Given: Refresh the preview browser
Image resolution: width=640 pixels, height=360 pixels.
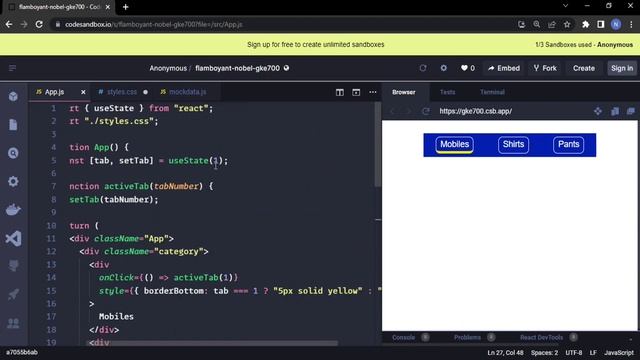Looking at the screenshot, I should click(x=426, y=111).
